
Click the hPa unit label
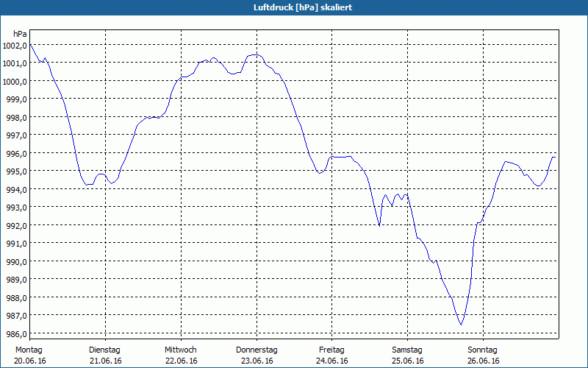20,34
